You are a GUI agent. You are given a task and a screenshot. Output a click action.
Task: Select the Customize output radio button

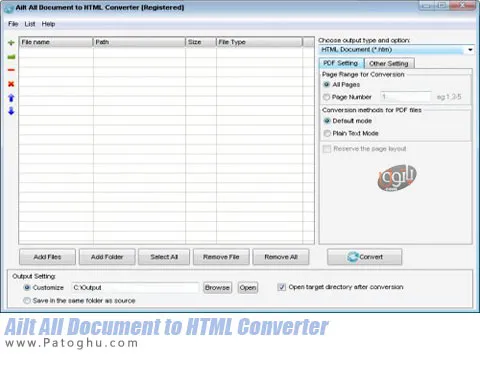point(27,287)
